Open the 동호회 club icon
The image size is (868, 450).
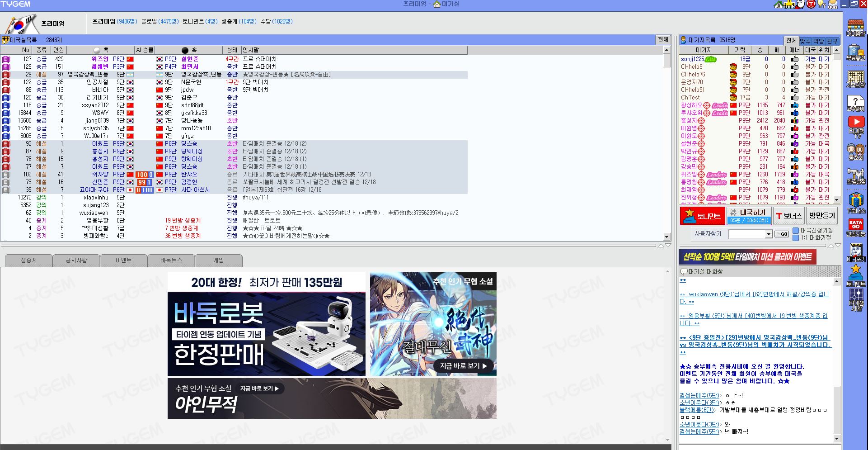856,152
